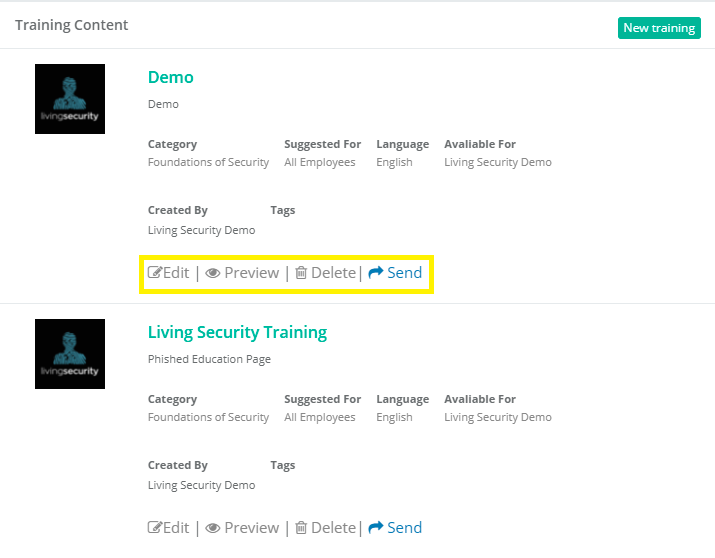Click the New training button
This screenshot has height=558, width=715.
coord(659,28)
